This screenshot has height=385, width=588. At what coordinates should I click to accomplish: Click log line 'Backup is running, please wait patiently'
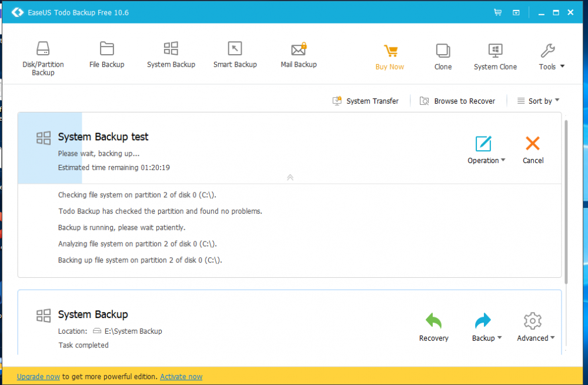[x=122, y=228]
